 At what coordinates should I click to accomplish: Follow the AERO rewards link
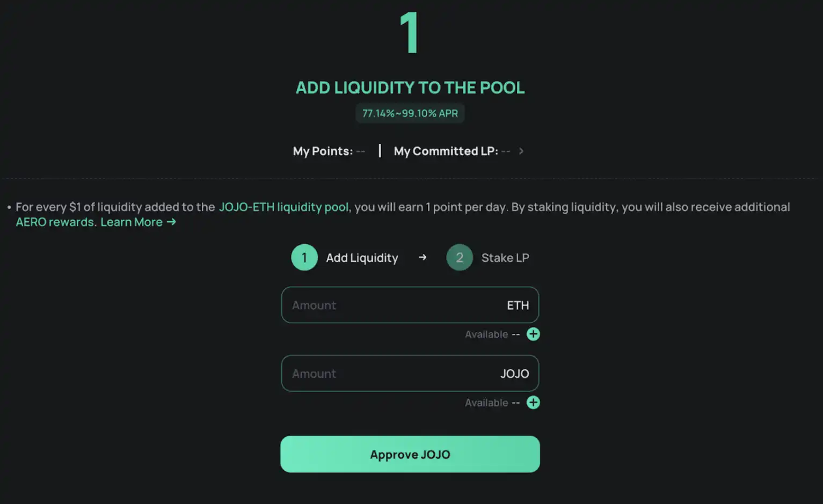pyautogui.click(x=56, y=222)
